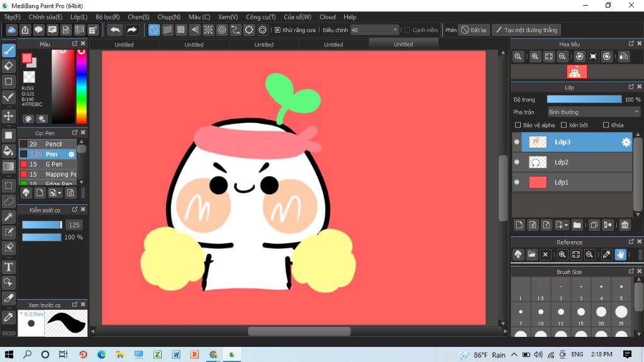Enable the circle snap guide
Screen dimensions: 644x362
pyautogui.click(x=222, y=30)
